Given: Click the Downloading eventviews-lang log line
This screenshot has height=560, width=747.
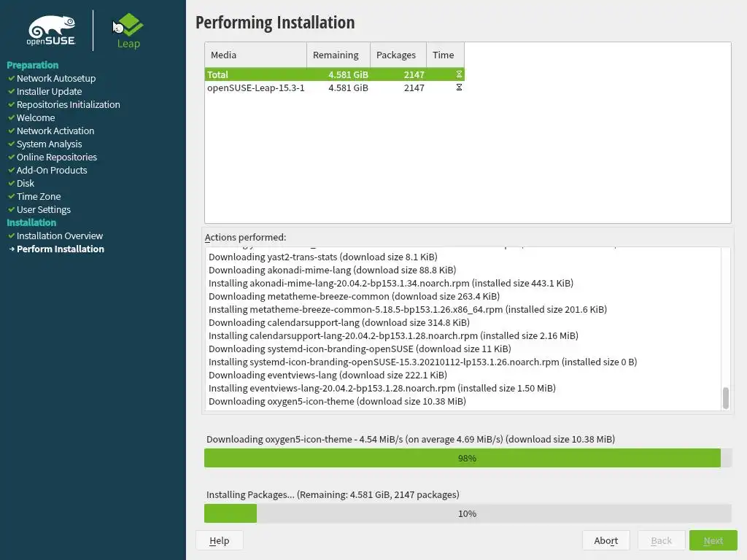Looking at the screenshot, I should (x=328, y=375).
